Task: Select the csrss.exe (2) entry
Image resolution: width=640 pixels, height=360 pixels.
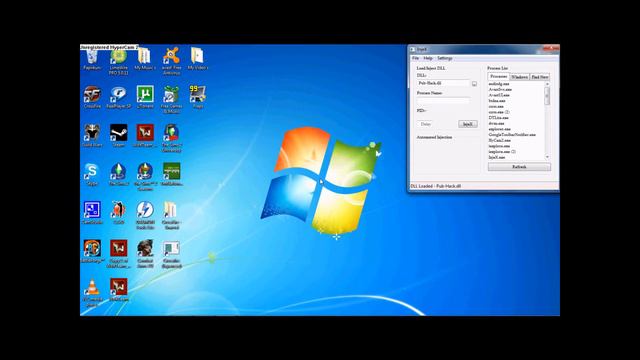Action: tap(499, 112)
